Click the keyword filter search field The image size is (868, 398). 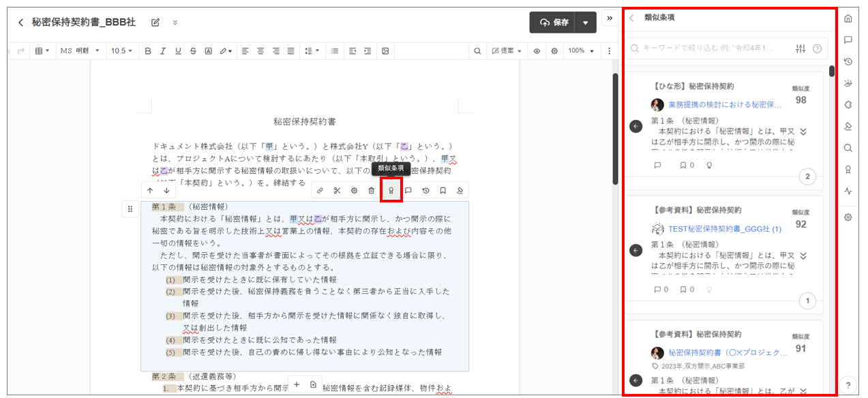[x=709, y=48]
